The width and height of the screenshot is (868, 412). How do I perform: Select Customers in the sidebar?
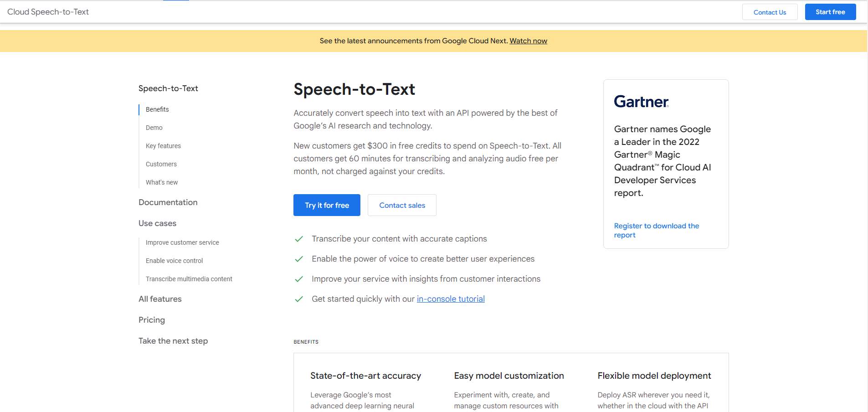click(x=161, y=164)
